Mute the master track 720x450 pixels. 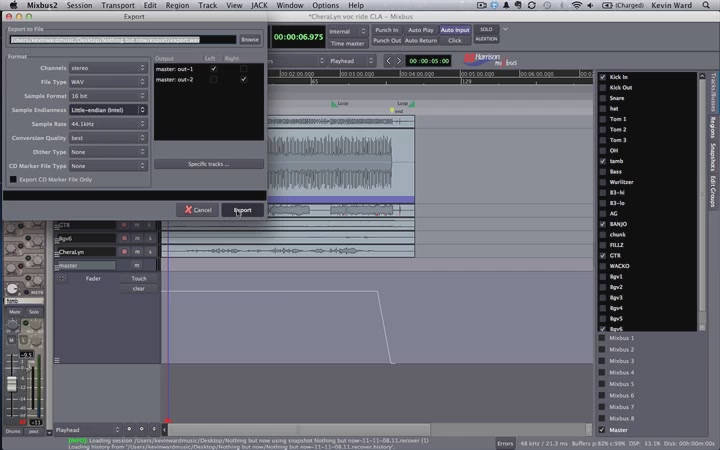click(x=137, y=265)
